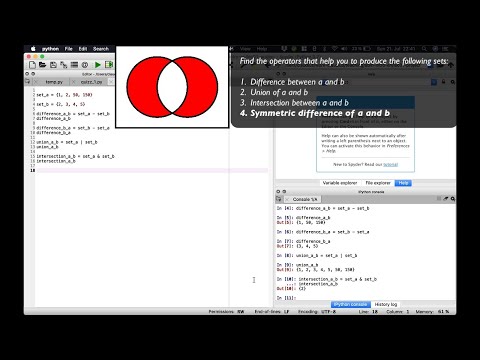Create a new file with toolbar icon
The width and height of the screenshot is (480, 360).
[x=32, y=65]
